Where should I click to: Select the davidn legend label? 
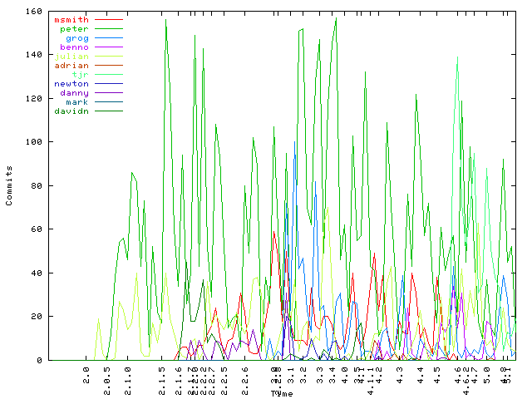click(71, 111)
